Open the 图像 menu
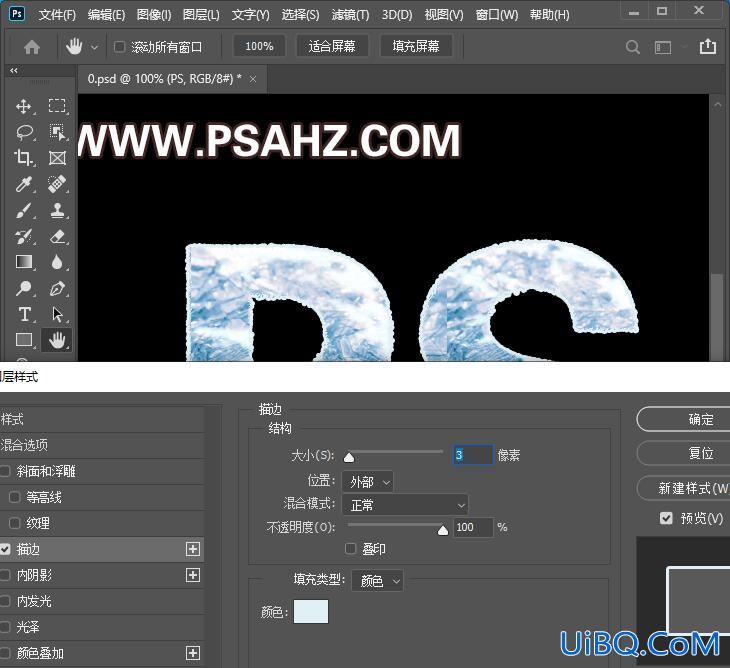Image resolution: width=730 pixels, height=668 pixels. 154,15
